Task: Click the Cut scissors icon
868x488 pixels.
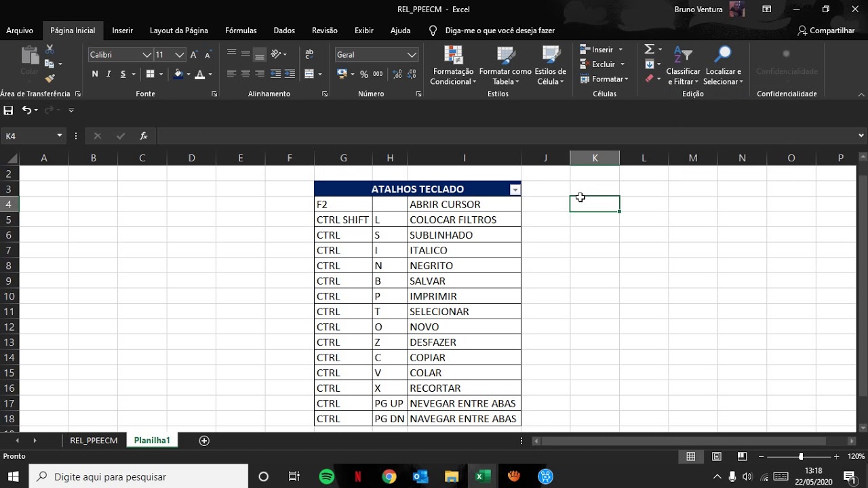Action: (50, 49)
